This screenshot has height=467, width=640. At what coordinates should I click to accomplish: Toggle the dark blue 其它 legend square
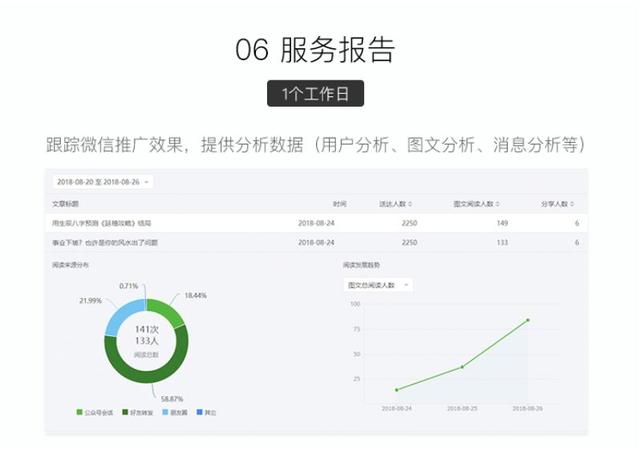200,412
